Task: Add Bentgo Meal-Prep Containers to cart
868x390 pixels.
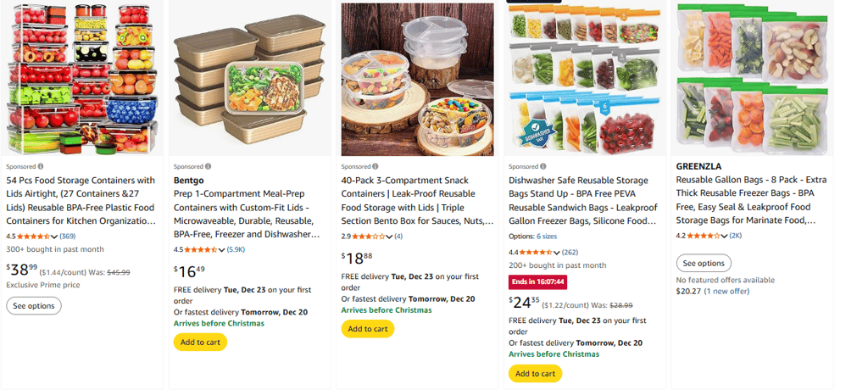Action: tap(200, 342)
